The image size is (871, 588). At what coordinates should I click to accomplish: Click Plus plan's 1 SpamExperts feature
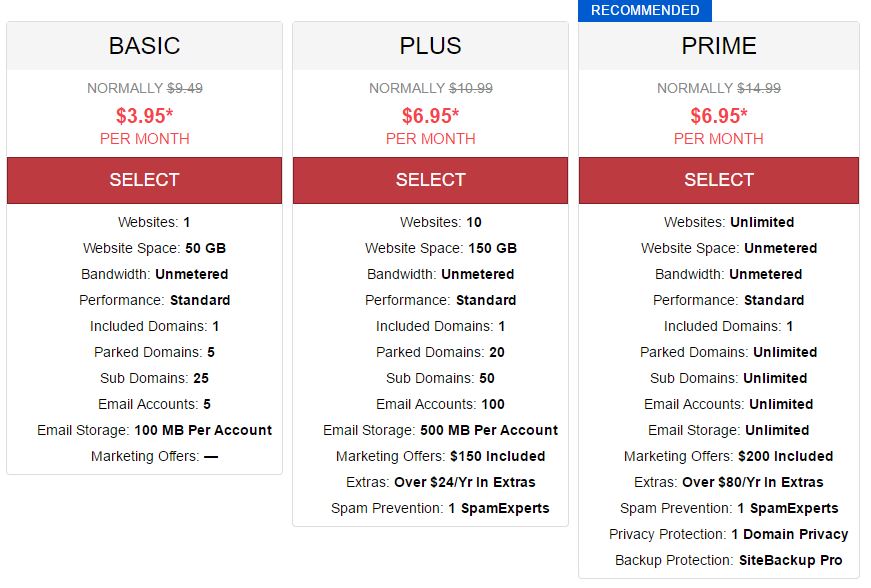tap(499, 508)
